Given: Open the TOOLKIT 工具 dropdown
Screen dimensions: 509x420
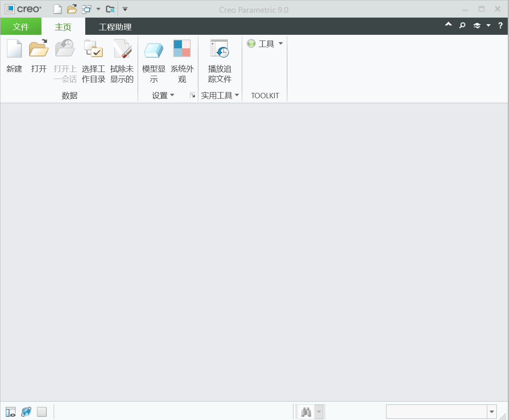Looking at the screenshot, I should tap(266, 44).
